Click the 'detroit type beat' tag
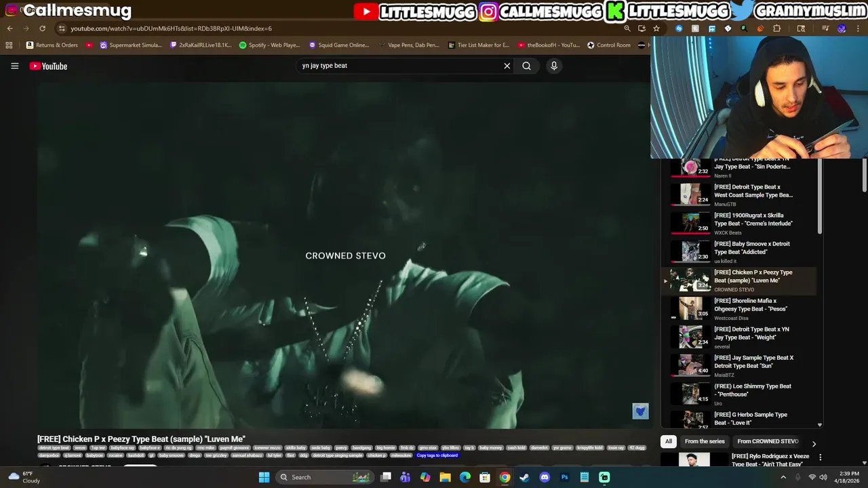 [54, 448]
